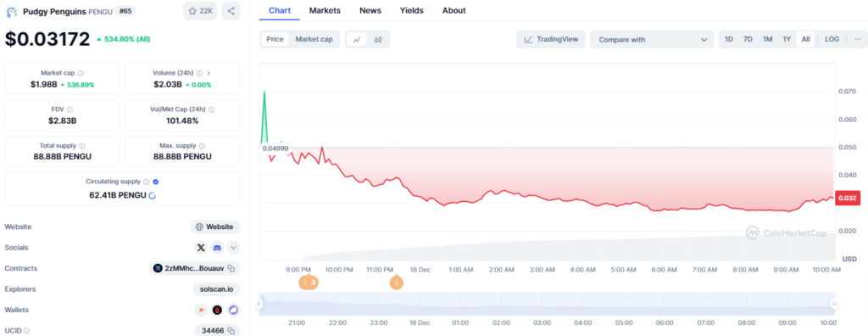Open Volume (24h) info tooltip icon
Image resolution: width=868 pixels, height=336 pixels.
click(x=200, y=73)
